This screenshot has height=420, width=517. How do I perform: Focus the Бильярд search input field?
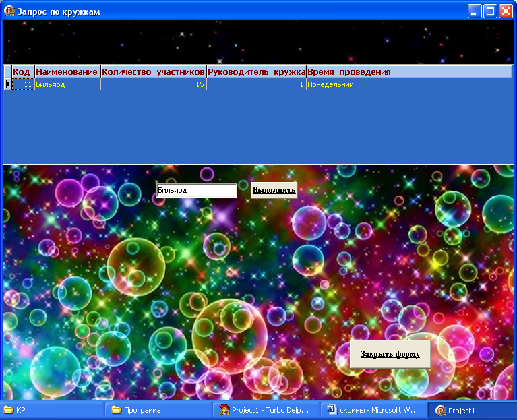pos(197,191)
